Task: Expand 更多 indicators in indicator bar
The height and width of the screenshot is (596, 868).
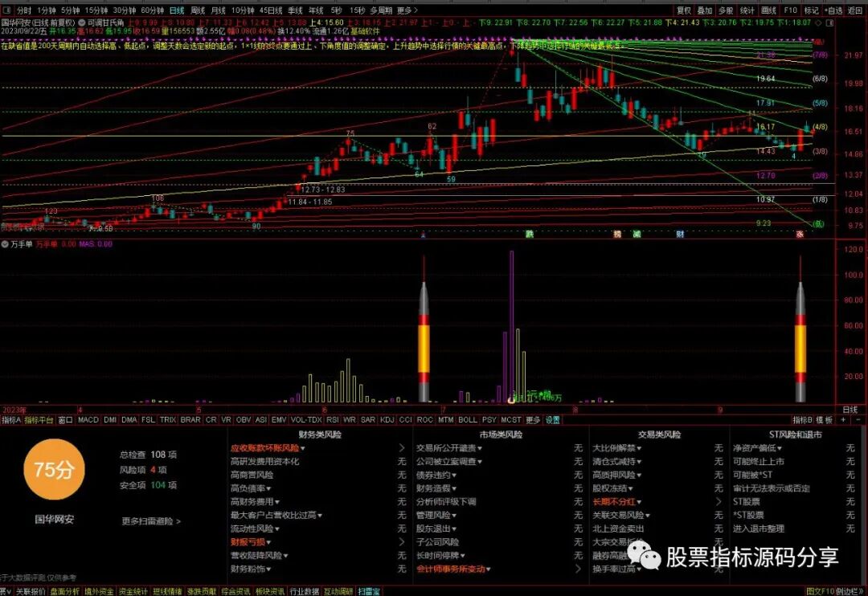Action: 533,420
